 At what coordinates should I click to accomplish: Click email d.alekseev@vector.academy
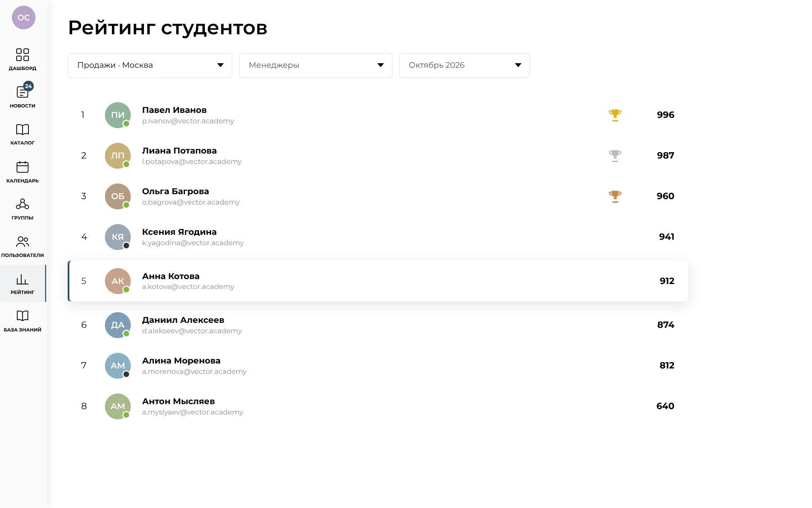coord(192,331)
